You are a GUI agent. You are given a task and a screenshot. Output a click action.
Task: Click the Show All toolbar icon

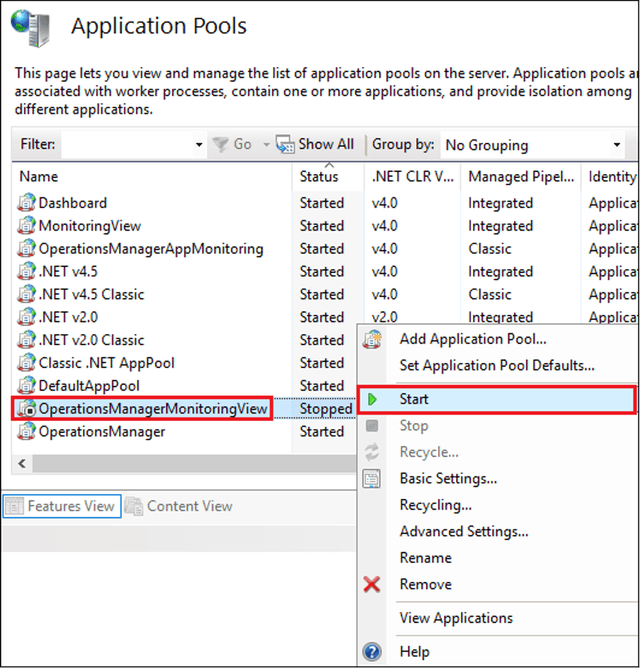tap(285, 144)
